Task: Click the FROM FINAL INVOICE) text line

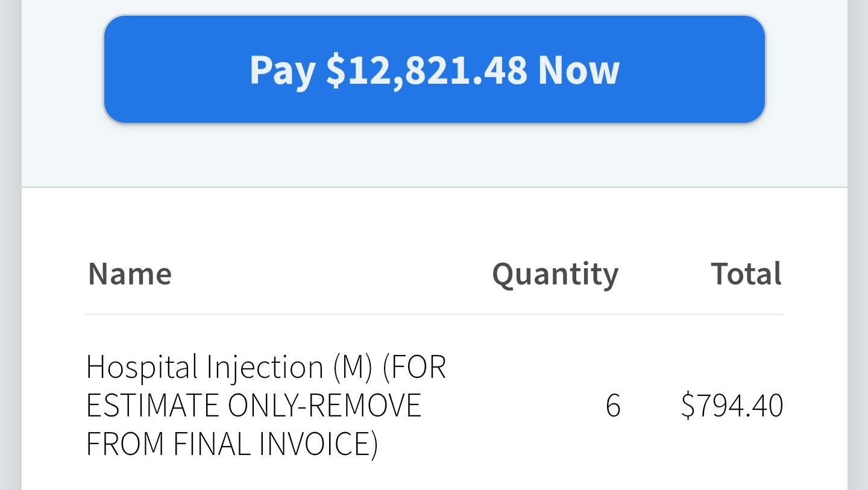Action: pos(232,444)
